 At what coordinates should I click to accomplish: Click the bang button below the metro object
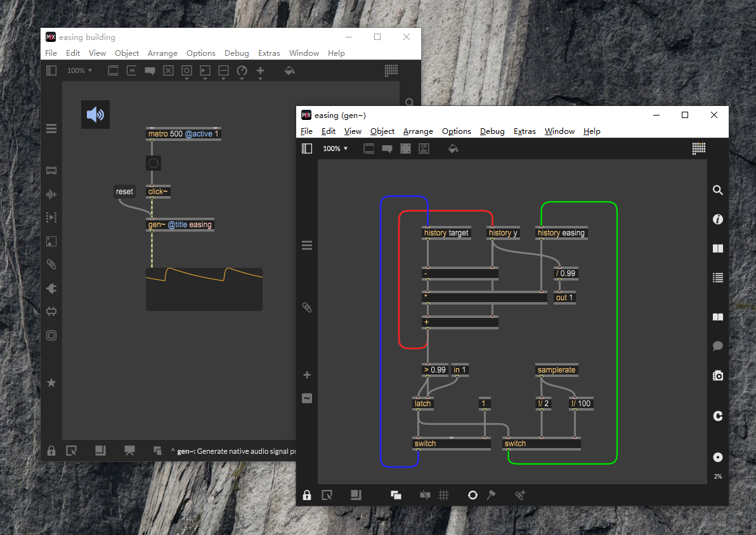[x=153, y=163]
